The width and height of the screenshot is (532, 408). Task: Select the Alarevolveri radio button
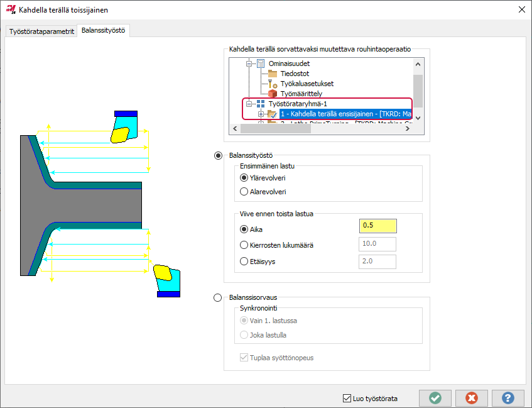point(244,191)
